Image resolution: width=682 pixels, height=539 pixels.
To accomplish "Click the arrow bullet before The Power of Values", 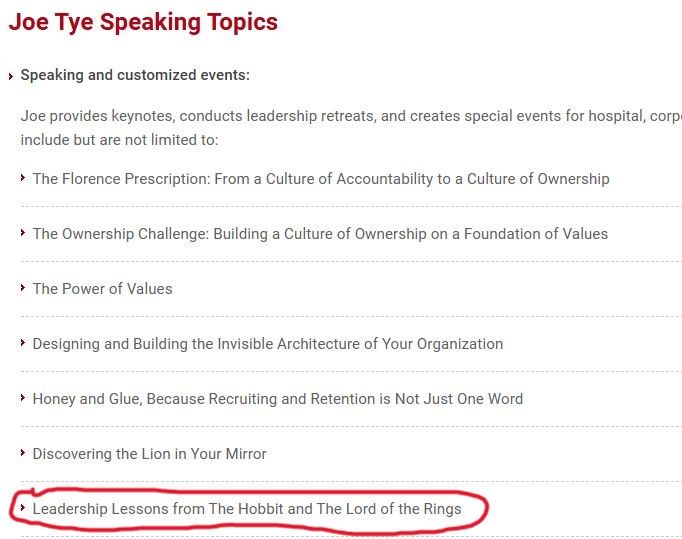I will click(x=23, y=288).
